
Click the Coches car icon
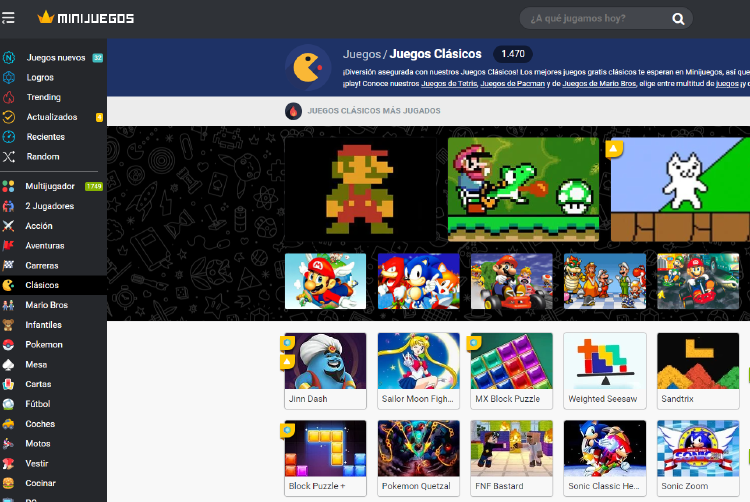[9, 424]
